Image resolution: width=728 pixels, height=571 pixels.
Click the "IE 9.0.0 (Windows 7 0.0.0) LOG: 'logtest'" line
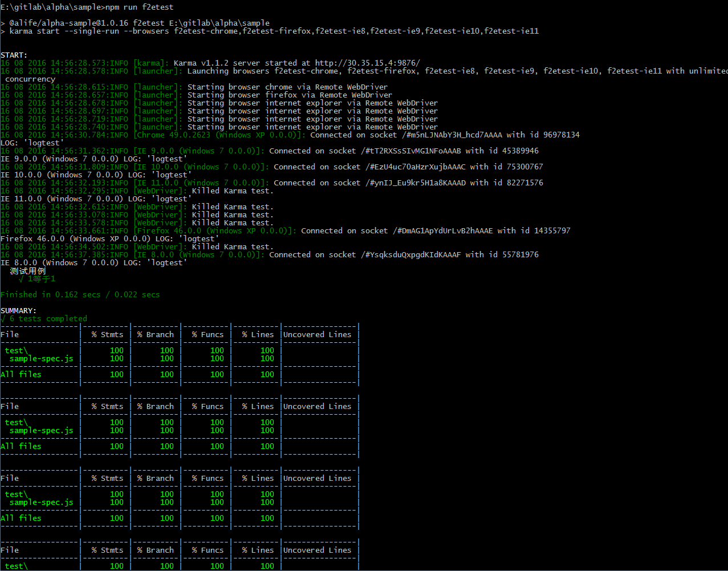click(94, 159)
